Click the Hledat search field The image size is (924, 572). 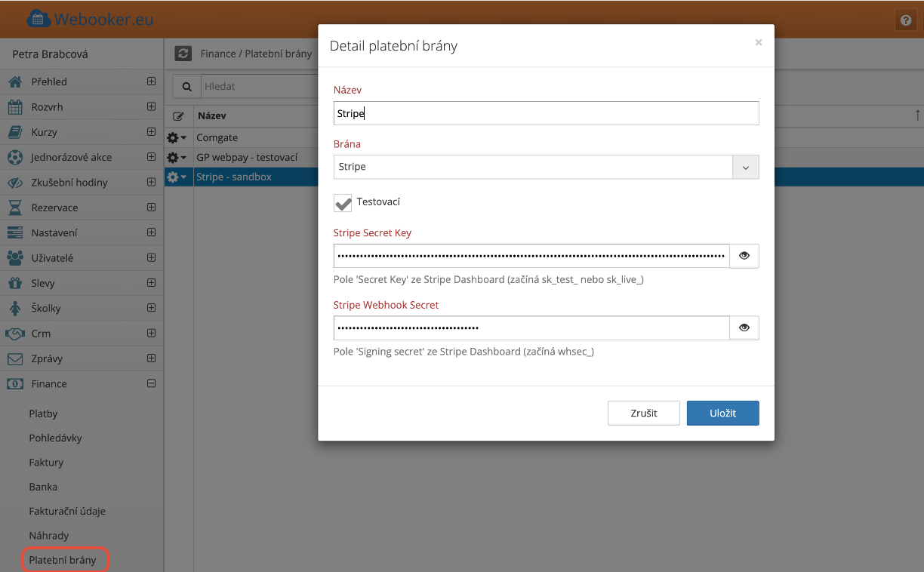point(259,87)
